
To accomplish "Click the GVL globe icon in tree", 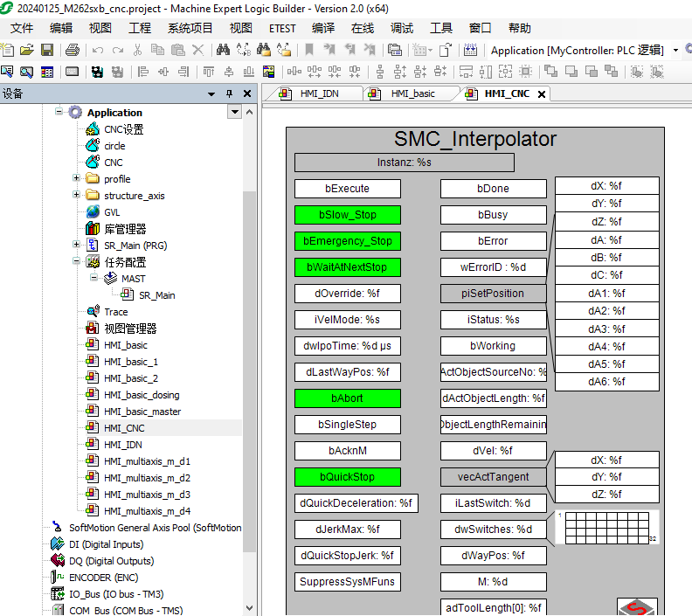I will [93, 212].
